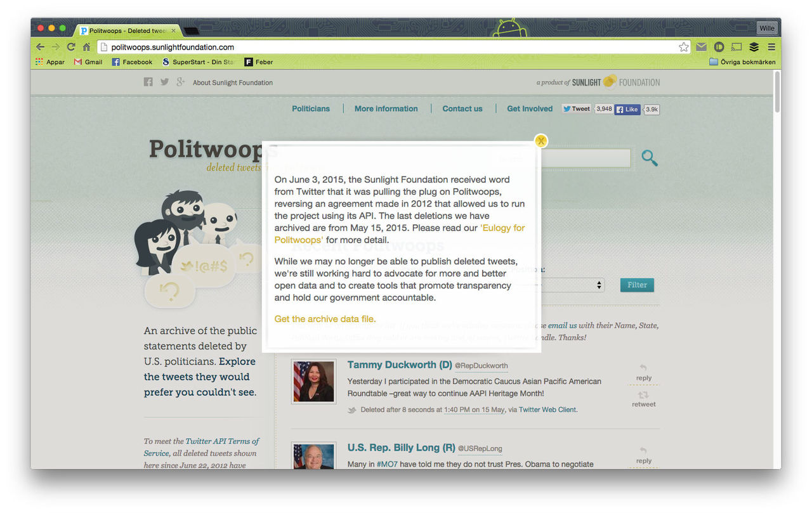The height and width of the screenshot is (513, 812).
Task: Open the More information menu item
Action: pos(386,109)
